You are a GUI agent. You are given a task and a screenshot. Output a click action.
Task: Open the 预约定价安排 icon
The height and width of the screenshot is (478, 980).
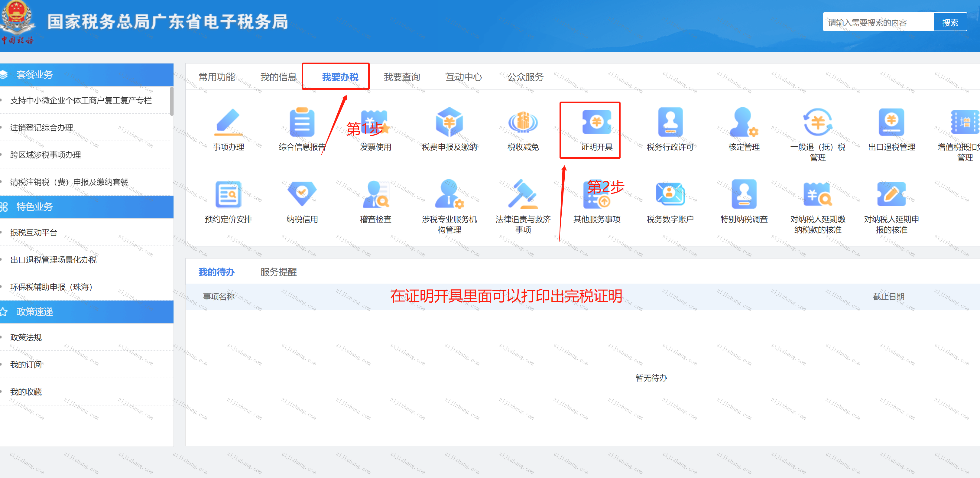pyautogui.click(x=228, y=194)
